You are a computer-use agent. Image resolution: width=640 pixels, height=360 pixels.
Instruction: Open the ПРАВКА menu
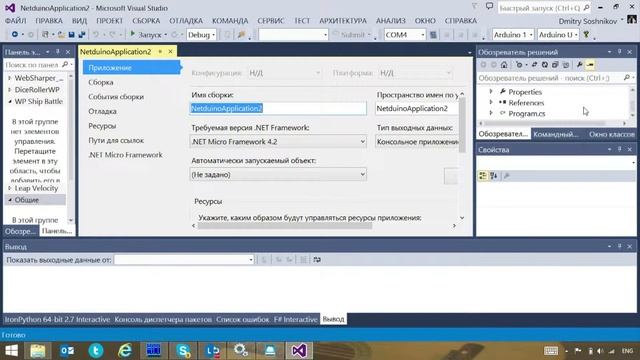49,20
